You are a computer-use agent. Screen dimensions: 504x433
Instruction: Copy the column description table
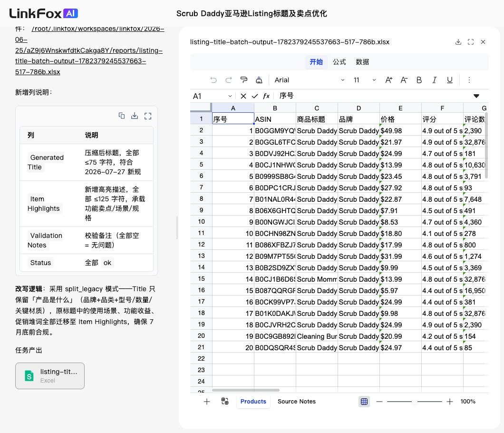tap(122, 116)
